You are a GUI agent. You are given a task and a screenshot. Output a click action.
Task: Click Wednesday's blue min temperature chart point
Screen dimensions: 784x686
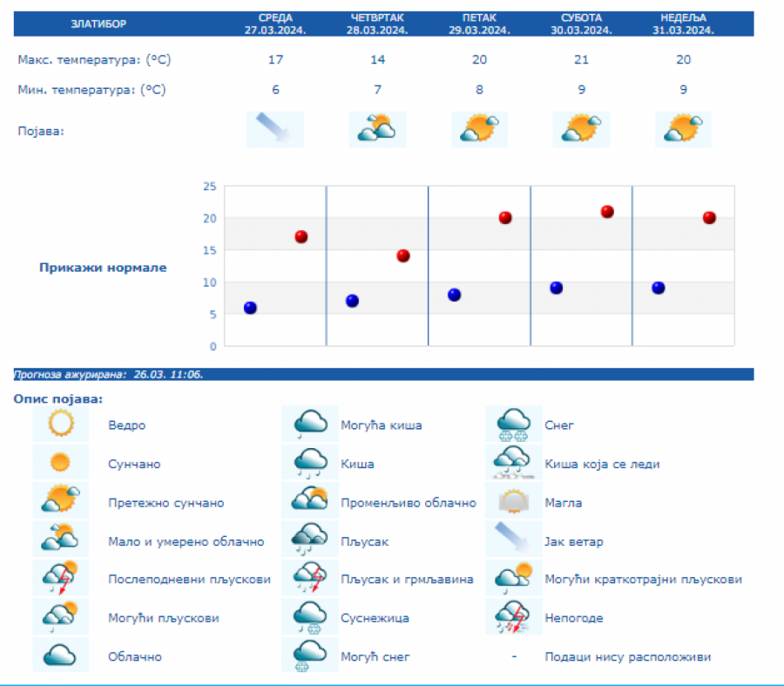coord(250,308)
